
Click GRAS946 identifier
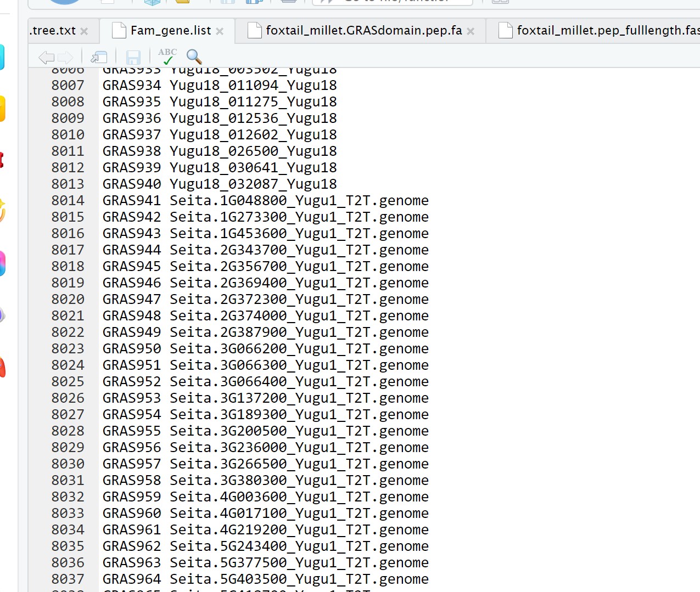pos(132,283)
